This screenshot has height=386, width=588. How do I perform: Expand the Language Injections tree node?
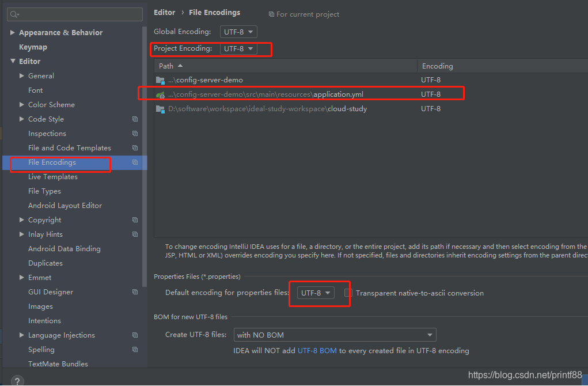click(22, 335)
